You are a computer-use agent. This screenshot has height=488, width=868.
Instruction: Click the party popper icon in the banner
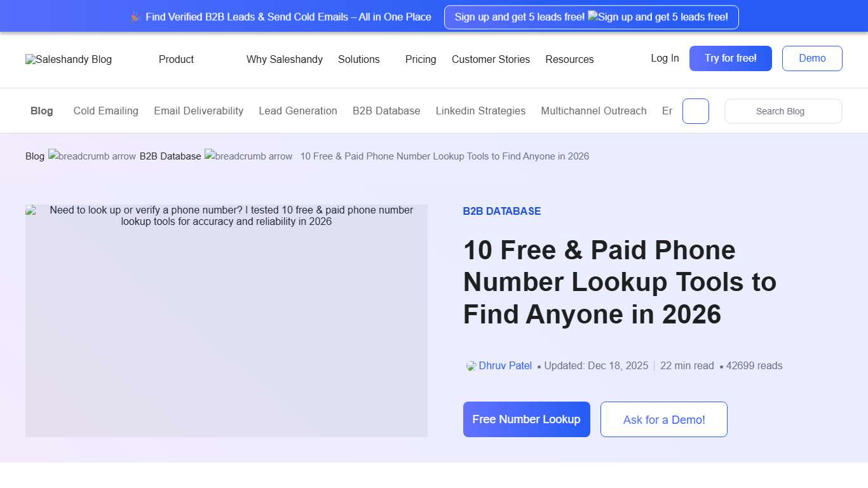click(135, 17)
